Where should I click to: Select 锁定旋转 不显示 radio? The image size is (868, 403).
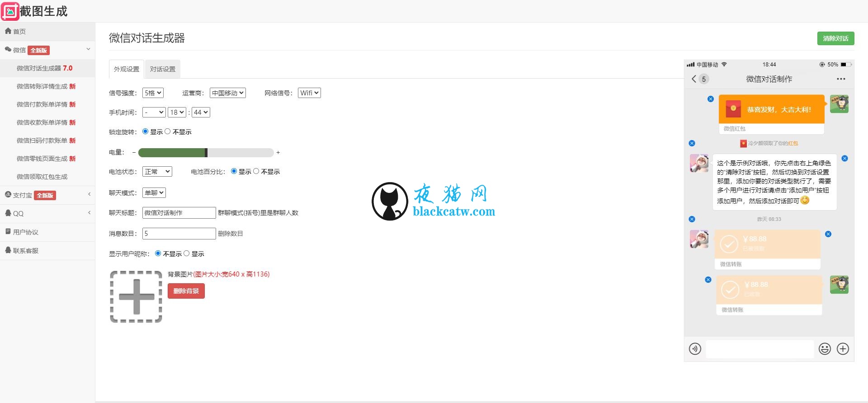coord(168,131)
